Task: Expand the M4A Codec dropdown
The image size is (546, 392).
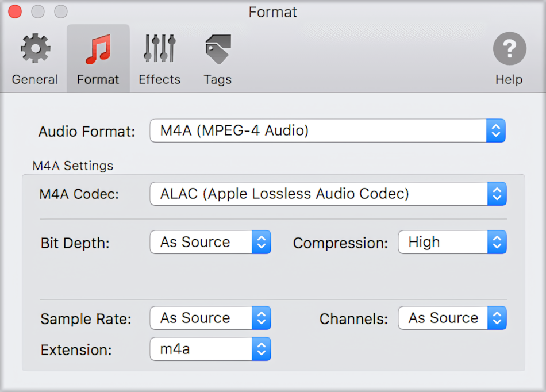Action: (328, 194)
